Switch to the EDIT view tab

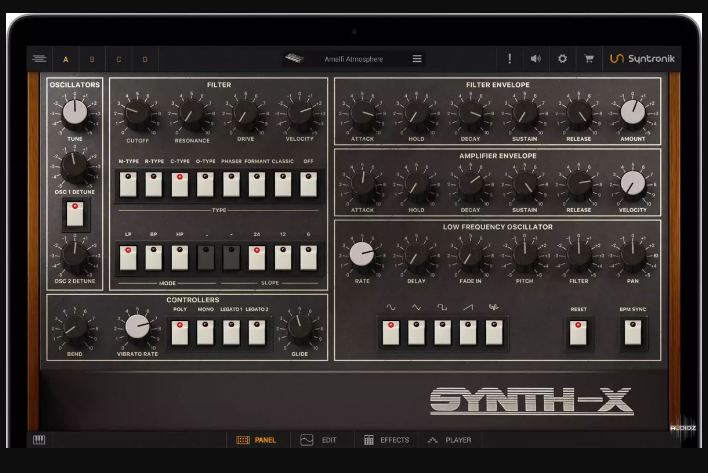pos(318,440)
